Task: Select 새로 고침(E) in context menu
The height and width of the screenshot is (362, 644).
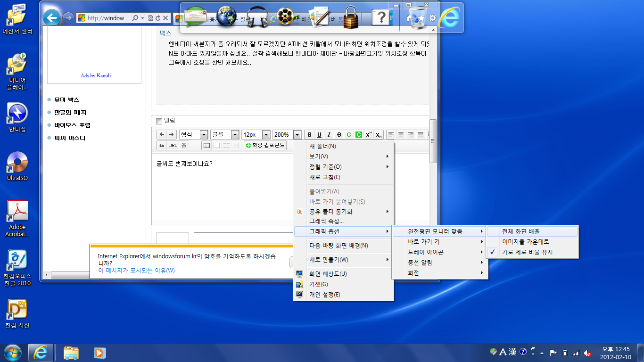Action: (343, 177)
